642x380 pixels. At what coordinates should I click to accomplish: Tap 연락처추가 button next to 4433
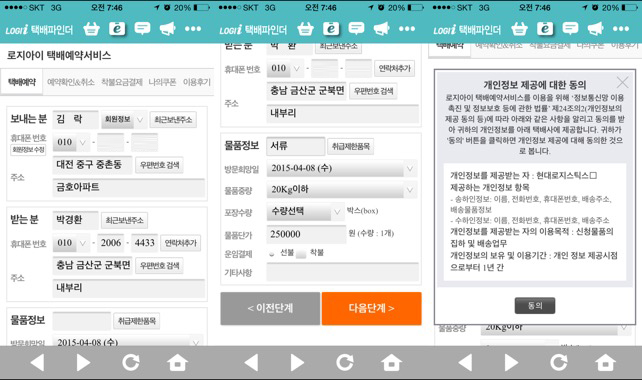181,243
